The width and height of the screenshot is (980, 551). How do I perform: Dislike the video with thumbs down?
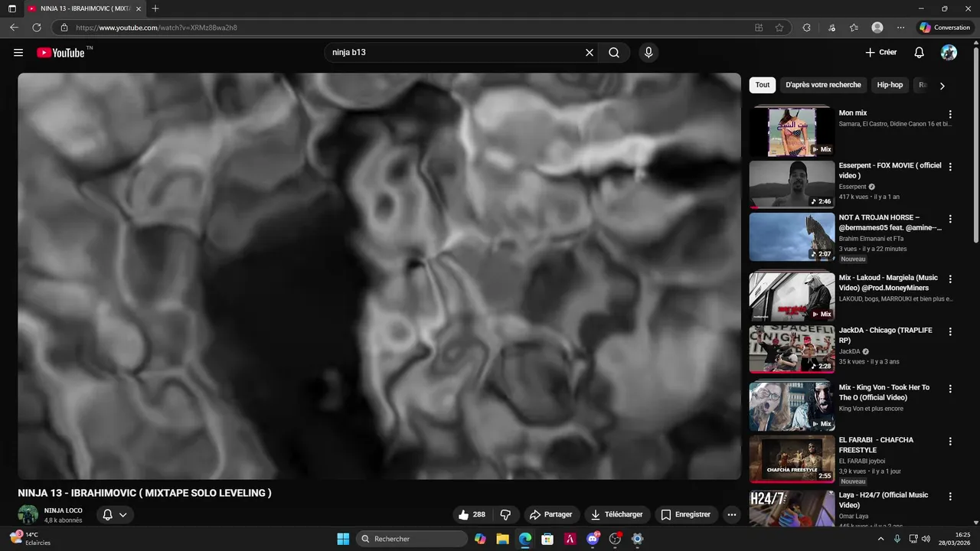pos(505,515)
